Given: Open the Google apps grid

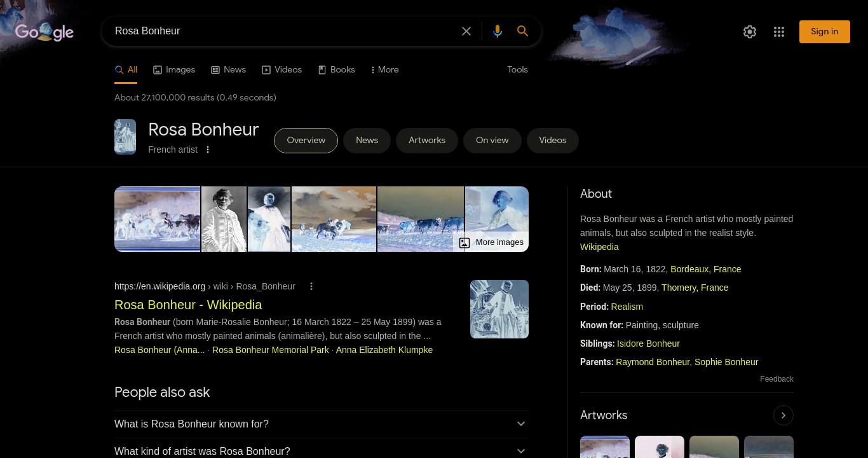Looking at the screenshot, I should 779,32.
